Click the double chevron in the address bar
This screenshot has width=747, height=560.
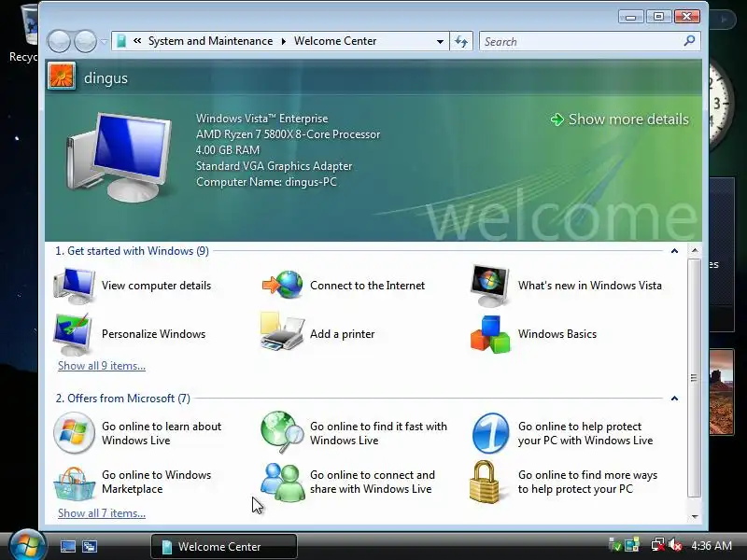[x=137, y=41]
